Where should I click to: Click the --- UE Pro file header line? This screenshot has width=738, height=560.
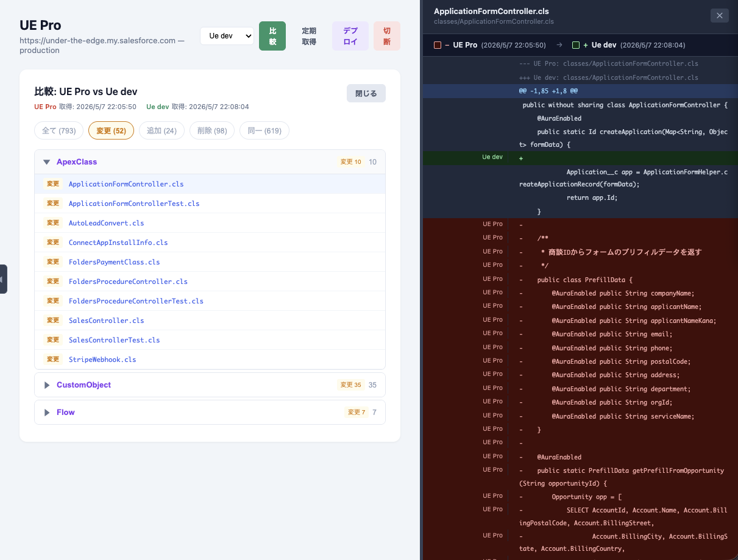[580, 63]
